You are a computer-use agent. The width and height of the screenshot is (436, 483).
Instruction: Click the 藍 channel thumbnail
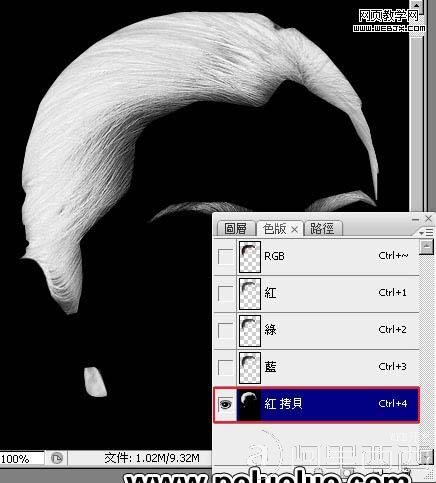click(250, 368)
